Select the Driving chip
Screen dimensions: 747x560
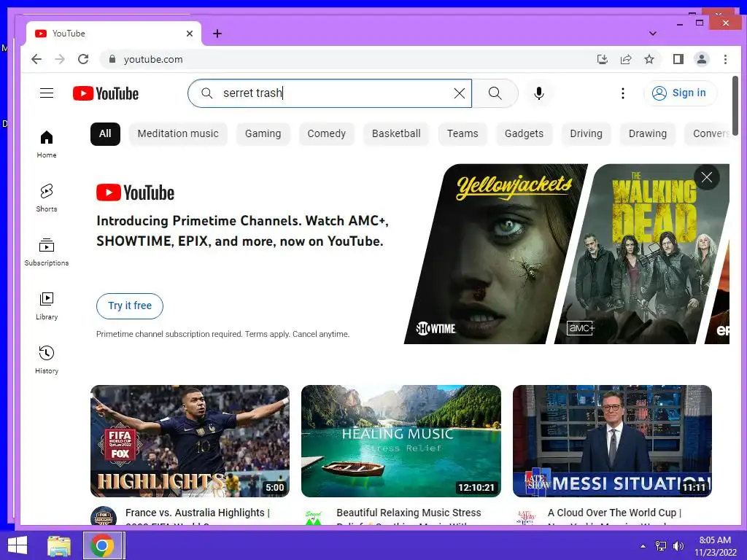586,134
